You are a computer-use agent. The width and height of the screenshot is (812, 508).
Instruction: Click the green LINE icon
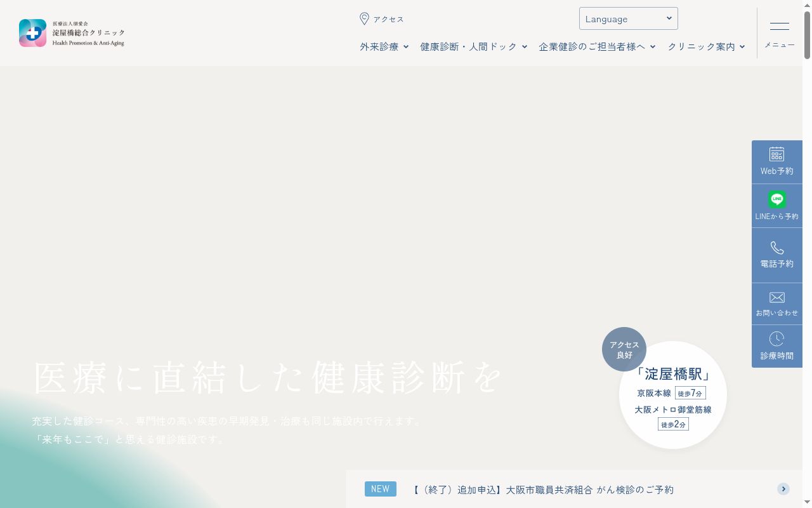777,199
